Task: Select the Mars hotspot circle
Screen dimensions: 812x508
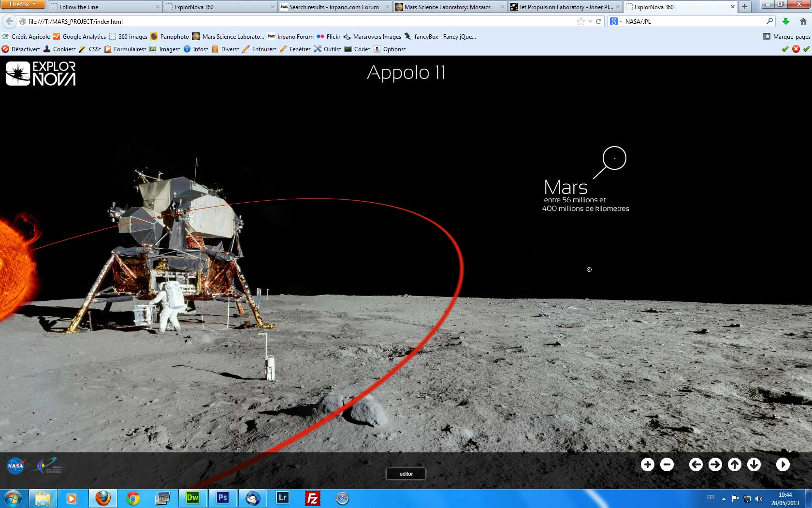Action: 614,158
